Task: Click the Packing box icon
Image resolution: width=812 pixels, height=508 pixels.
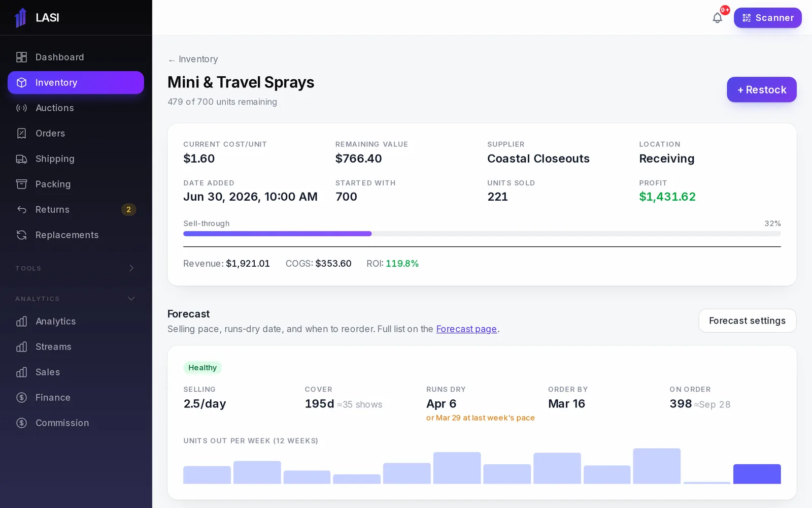Action: pos(21,184)
